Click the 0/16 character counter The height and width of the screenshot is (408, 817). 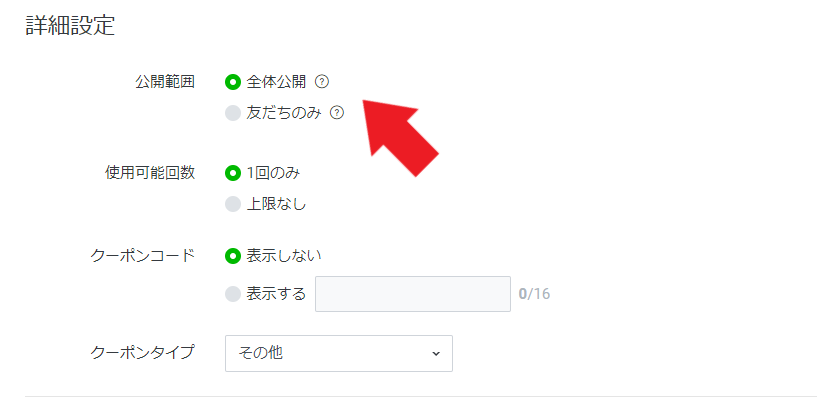click(534, 294)
